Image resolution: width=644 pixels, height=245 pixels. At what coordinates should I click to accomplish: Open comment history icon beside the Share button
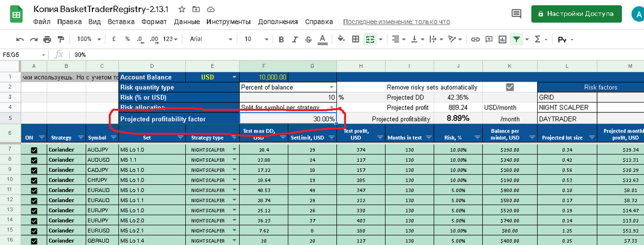tap(516, 13)
